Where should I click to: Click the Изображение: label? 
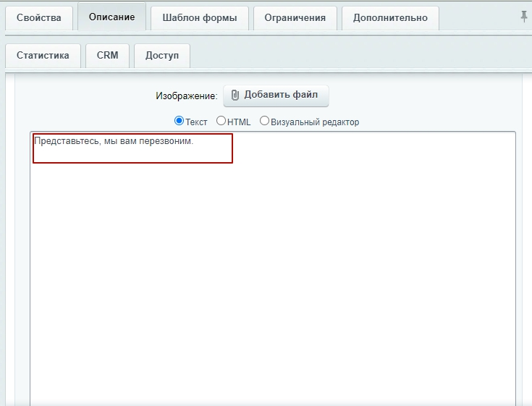[187, 96]
